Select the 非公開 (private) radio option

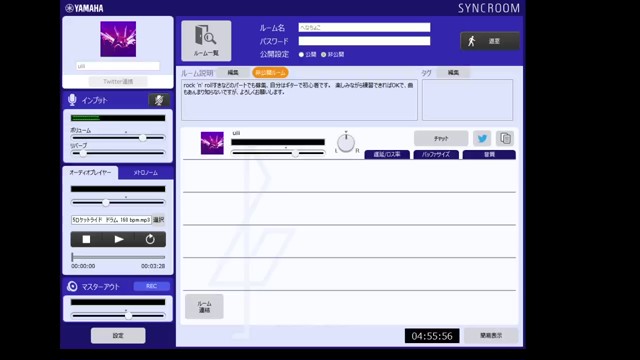pyautogui.click(x=324, y=54)
